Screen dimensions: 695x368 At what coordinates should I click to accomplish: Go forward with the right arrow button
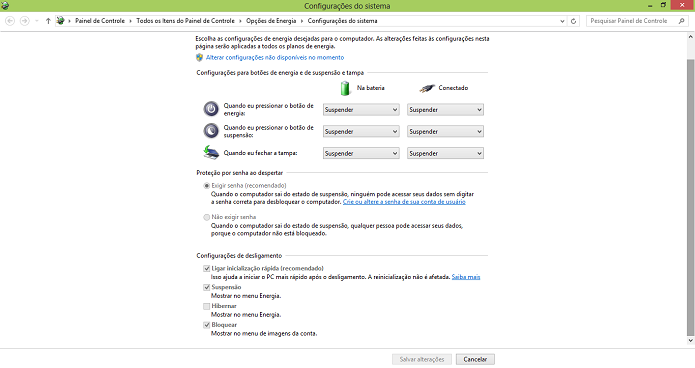[x=25, y=21]
